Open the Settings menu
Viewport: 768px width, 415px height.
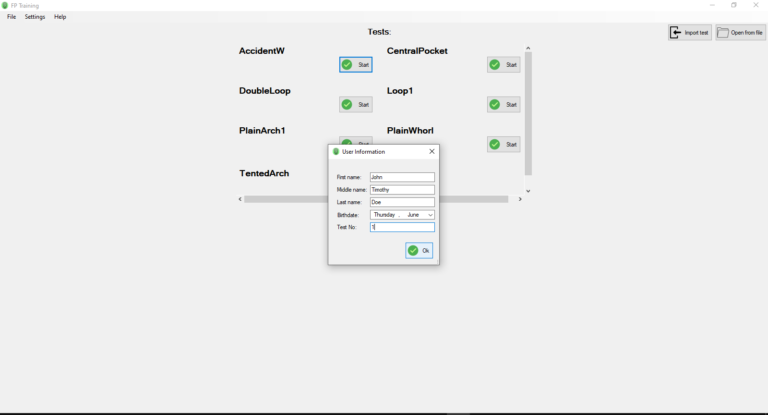(35, 17)
